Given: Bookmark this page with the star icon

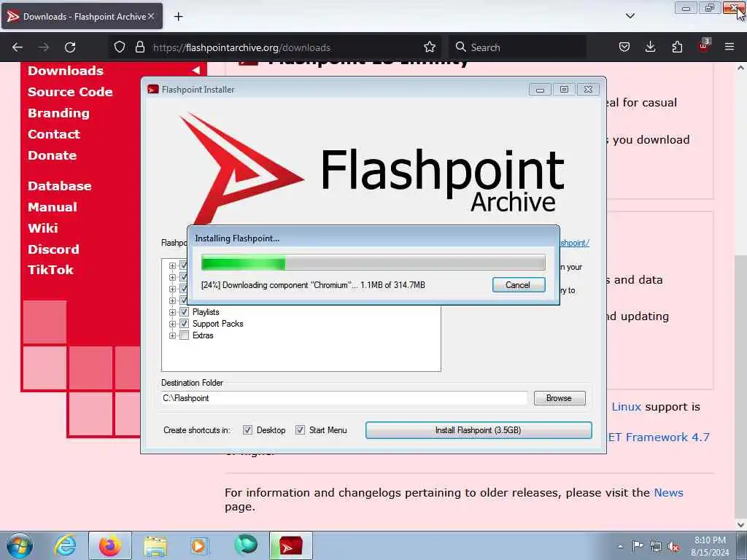Looking at the screenshot, I should 430,47.
